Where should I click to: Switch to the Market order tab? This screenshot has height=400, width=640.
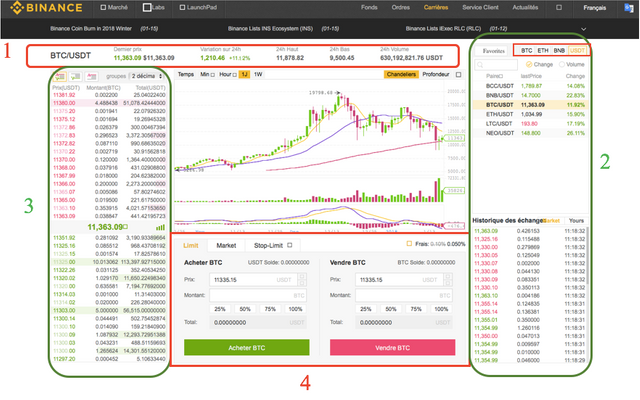point(226,245)
